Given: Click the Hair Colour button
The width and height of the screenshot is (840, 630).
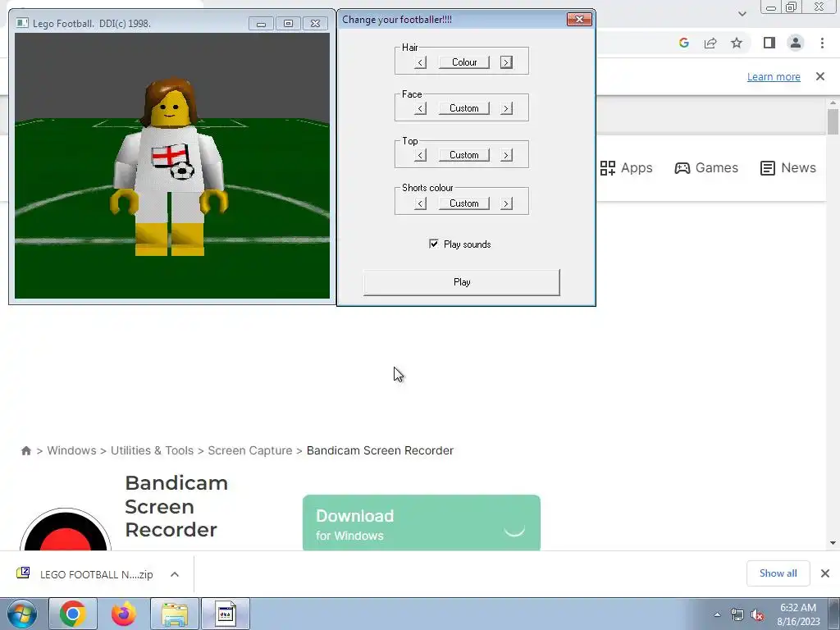Looking at the screenshot, I should point(464,62).
